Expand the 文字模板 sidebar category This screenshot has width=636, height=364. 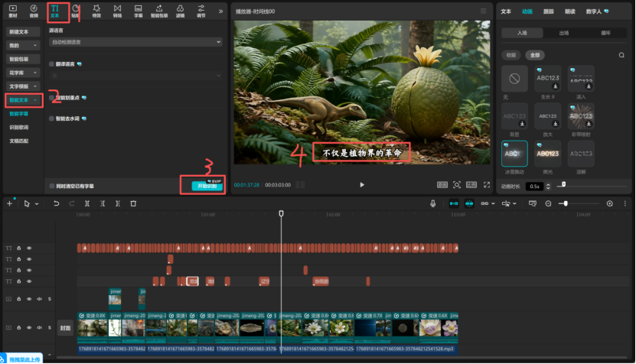(21, 86)
